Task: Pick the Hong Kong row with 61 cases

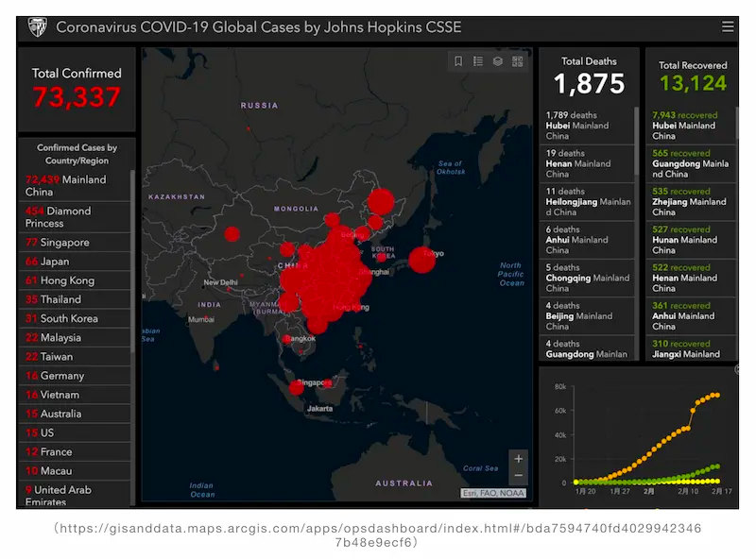Action: click(x=75, y=280)
